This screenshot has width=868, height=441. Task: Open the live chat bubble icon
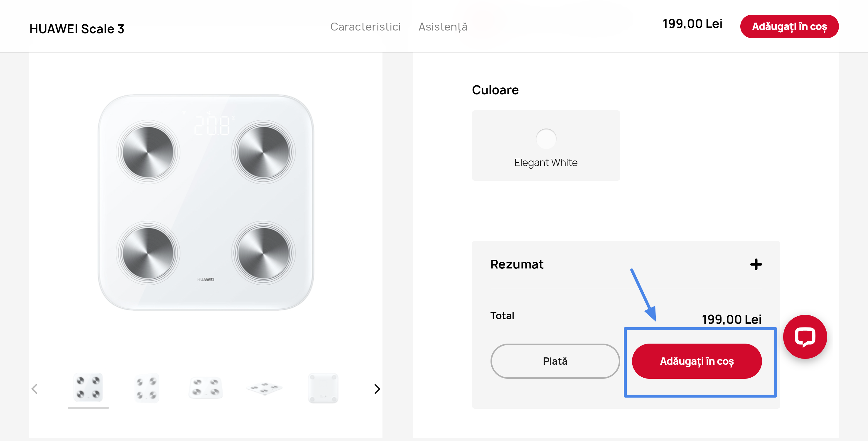point(805,337)
